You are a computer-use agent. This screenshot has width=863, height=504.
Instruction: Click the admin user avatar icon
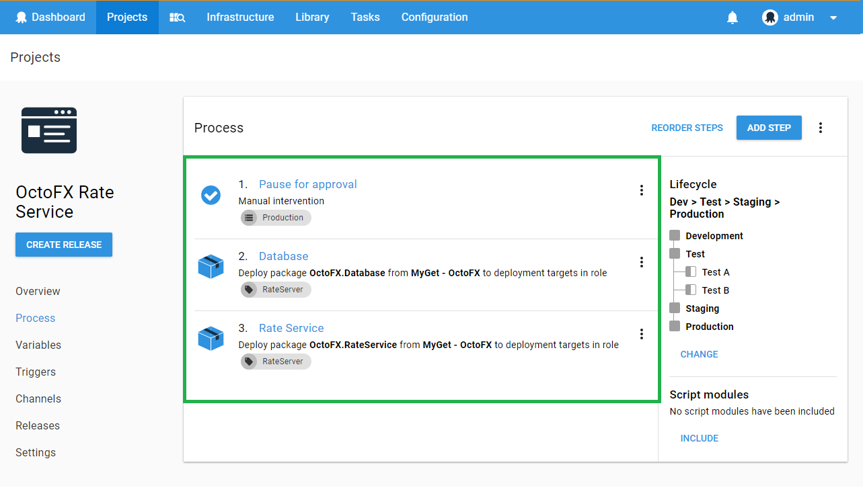(x=770, y=17)
